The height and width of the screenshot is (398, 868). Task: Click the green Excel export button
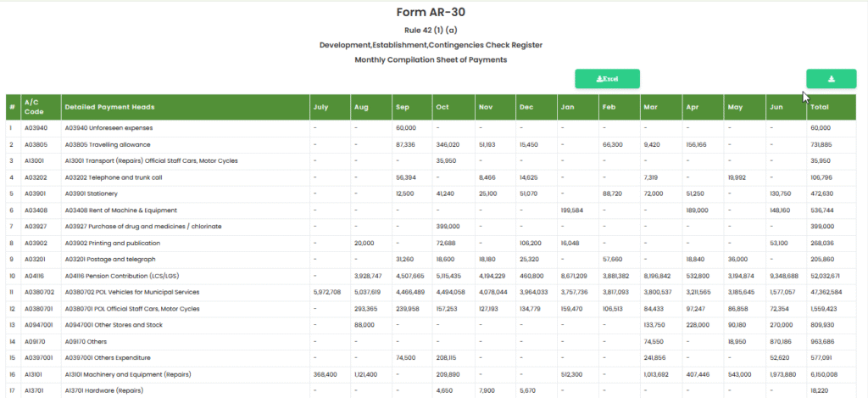[x=607, y=79]
